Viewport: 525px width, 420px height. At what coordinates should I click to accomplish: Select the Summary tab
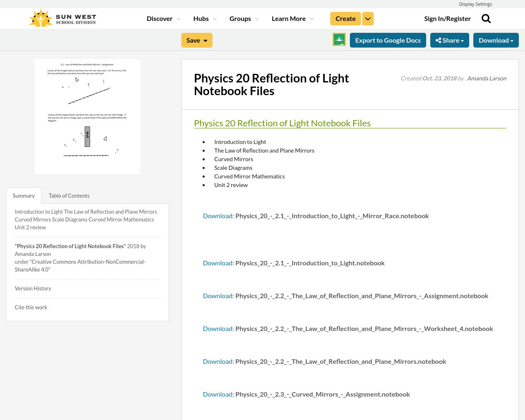[x=23, y=195]
